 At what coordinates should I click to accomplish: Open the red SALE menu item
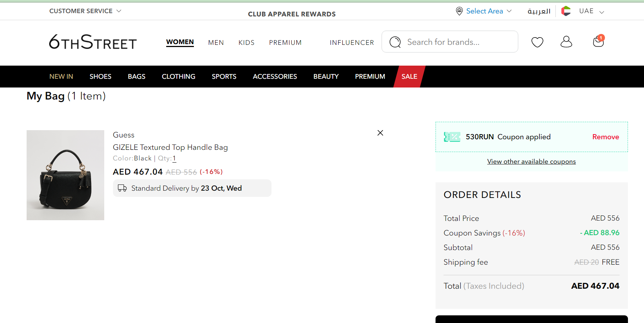click(x=409, y=77)
